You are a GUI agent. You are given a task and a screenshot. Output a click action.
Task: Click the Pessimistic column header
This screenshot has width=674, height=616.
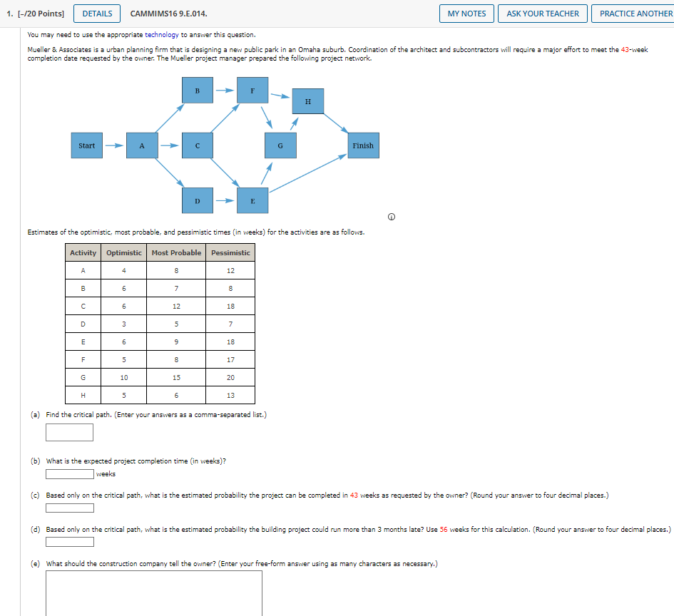point(230,252)
